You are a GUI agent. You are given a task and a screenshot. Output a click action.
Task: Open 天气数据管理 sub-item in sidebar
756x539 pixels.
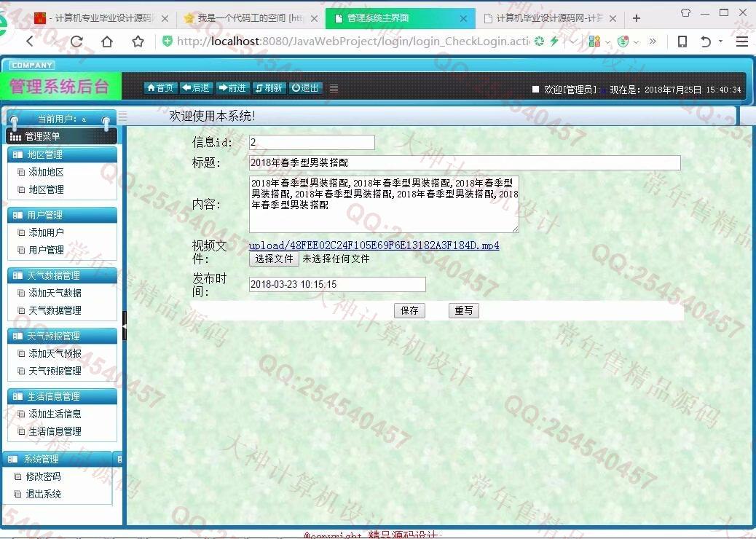pos(55,310)
